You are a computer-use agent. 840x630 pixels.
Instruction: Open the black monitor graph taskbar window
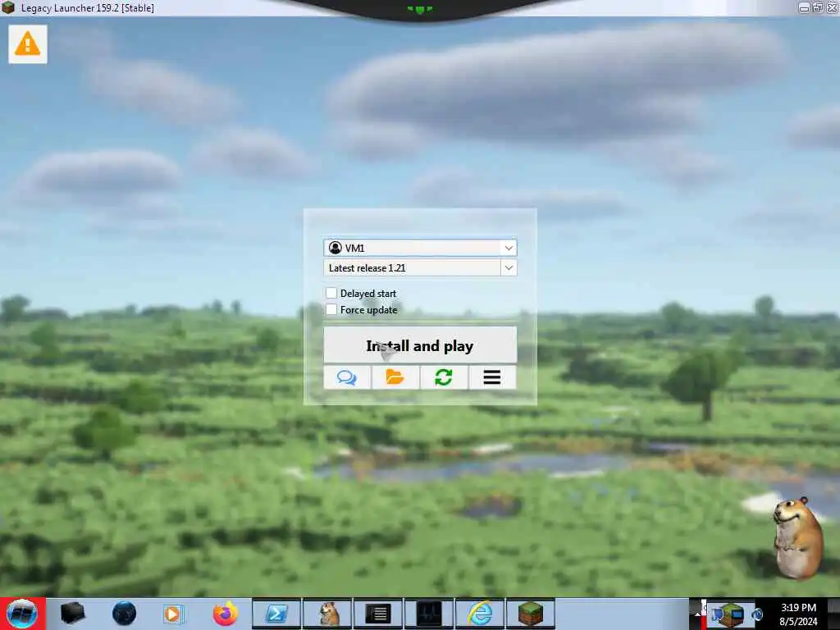coord(429,614)
